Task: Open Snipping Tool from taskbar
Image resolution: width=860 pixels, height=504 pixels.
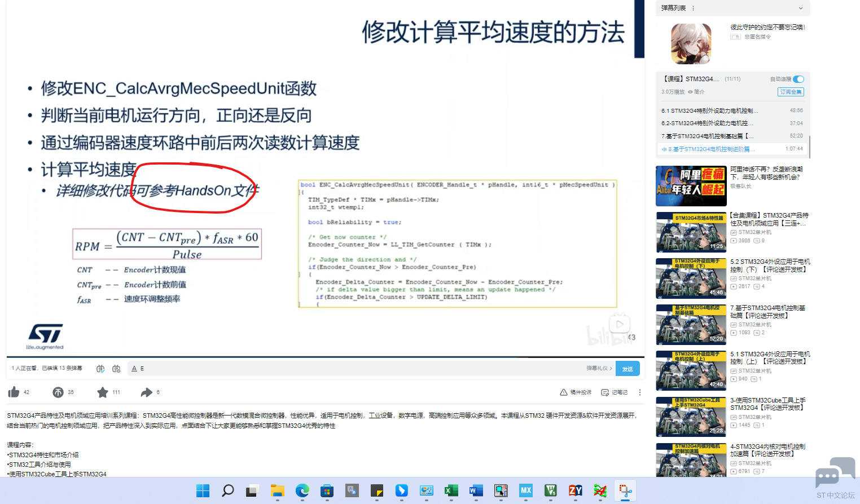Action: tap(625, 491)
